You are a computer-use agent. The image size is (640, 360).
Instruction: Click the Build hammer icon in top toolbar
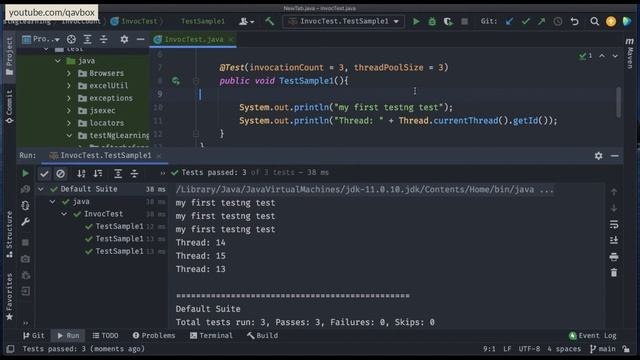[269, 21]
